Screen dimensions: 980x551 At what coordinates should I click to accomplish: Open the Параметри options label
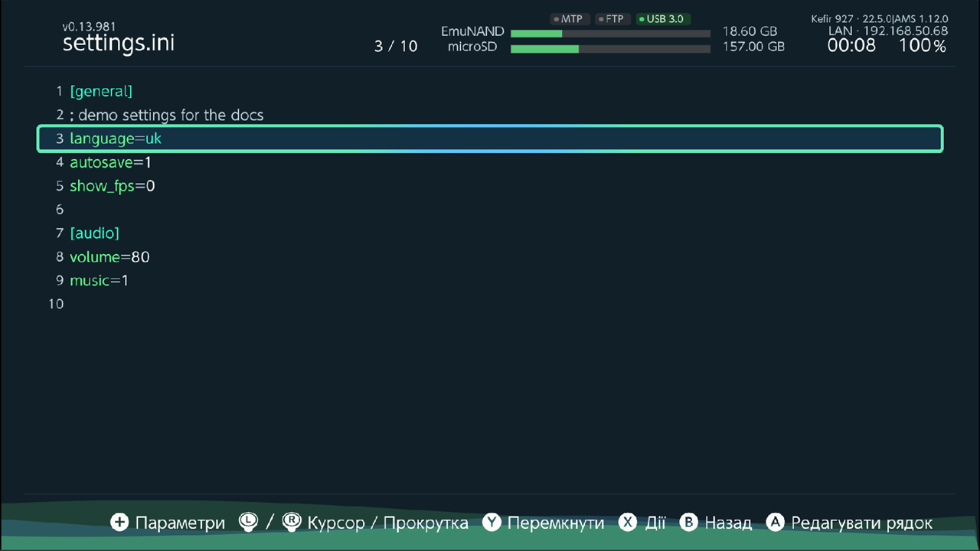click(180, 523)
